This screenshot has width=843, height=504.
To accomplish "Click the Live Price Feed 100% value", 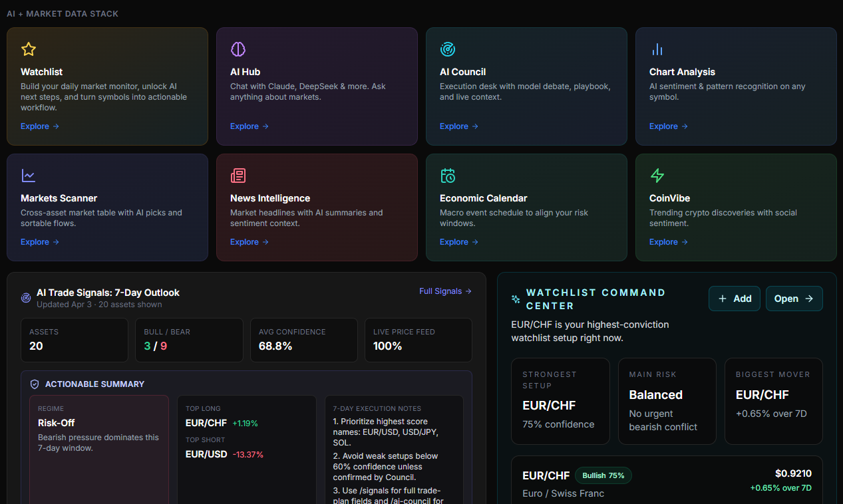I will click(x=388, y=346).
